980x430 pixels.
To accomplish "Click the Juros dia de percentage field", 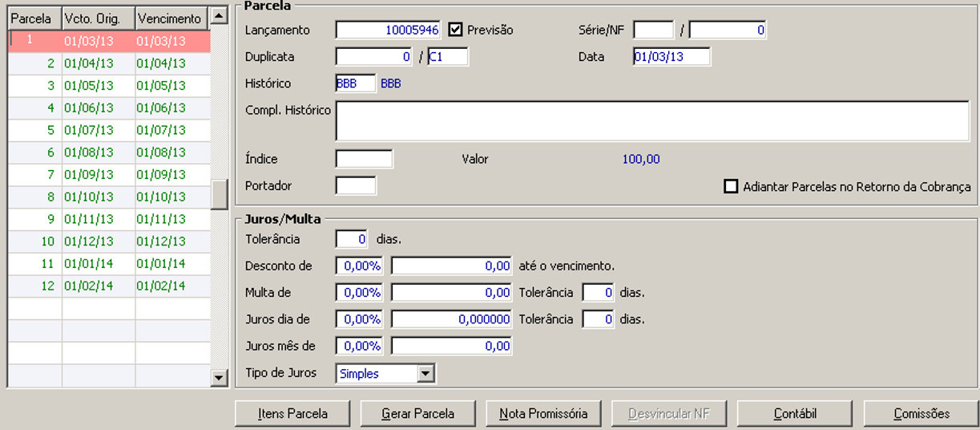I will pos(359,319).
